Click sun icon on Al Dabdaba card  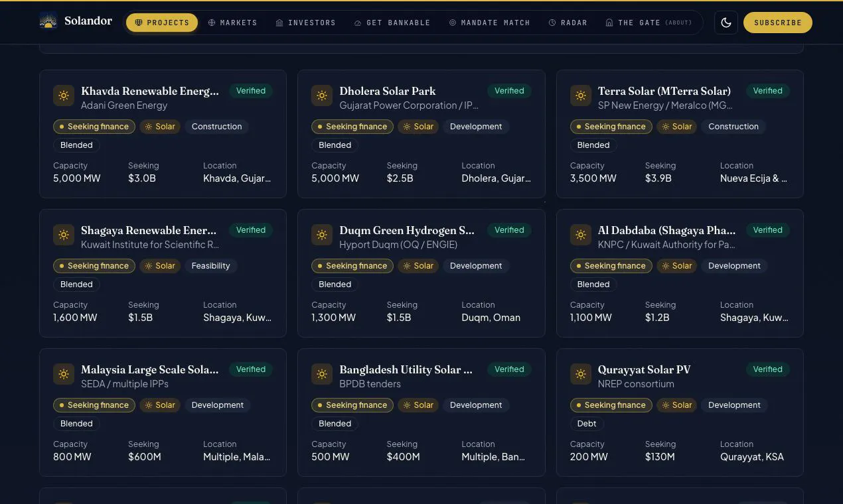pos(581,235)
